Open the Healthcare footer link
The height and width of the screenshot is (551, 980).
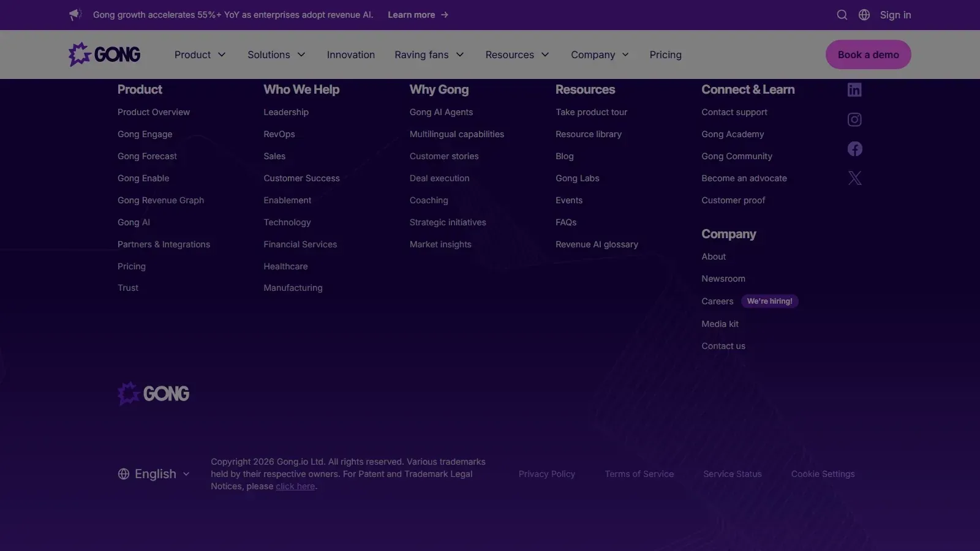click(x=285, y=266)
